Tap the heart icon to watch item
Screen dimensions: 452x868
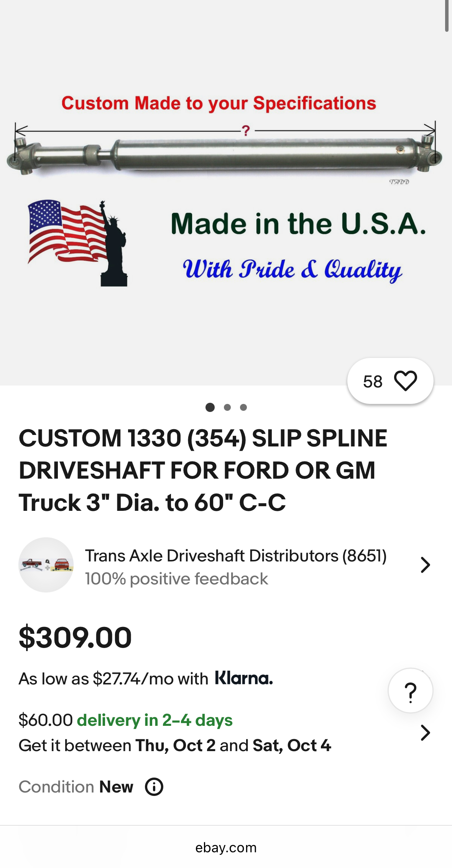coord(405,381)
